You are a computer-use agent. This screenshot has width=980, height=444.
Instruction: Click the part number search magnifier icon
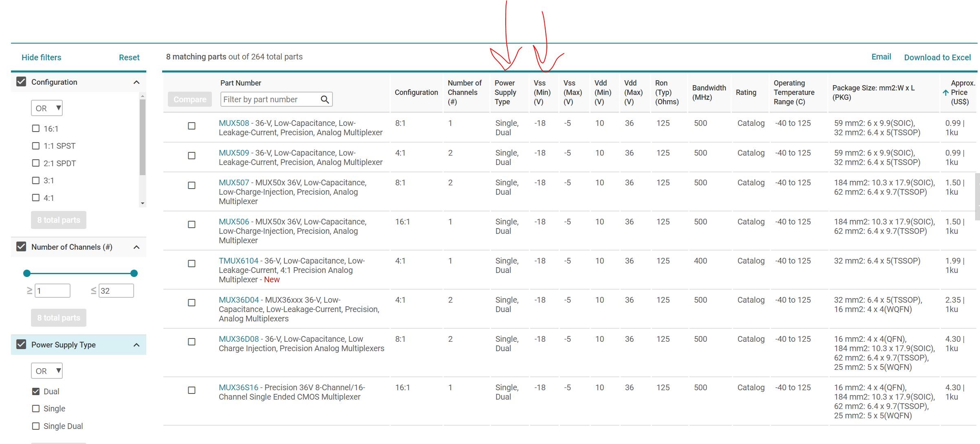tap(325, 99)
